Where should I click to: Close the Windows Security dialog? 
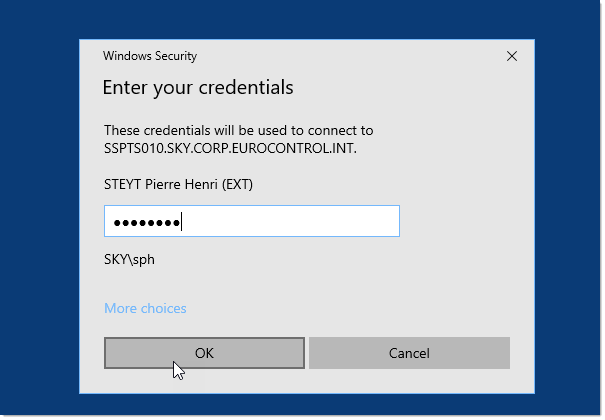coord(512,57)
